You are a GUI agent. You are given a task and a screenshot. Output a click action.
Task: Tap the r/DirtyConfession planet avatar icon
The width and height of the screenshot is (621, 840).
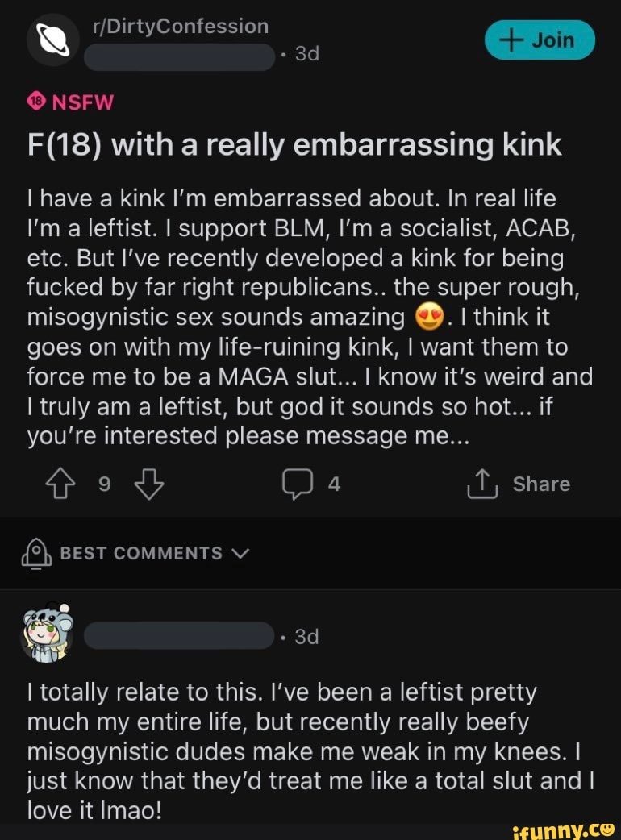(52, 40)
